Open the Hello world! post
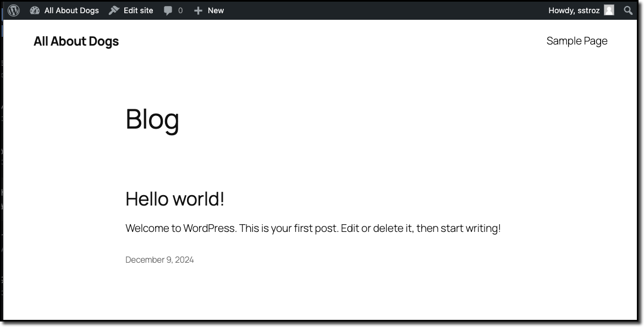644x327 pixels. click(x=174, y=199)
